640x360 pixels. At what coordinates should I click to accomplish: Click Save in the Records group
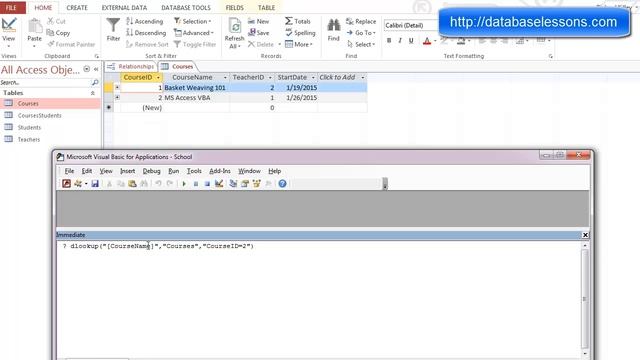[258, 33]
